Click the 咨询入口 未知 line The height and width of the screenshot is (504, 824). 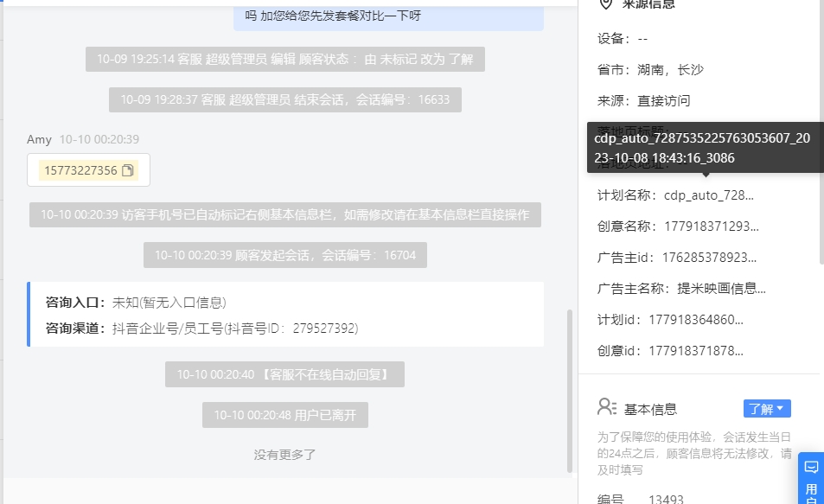[136, 303]
